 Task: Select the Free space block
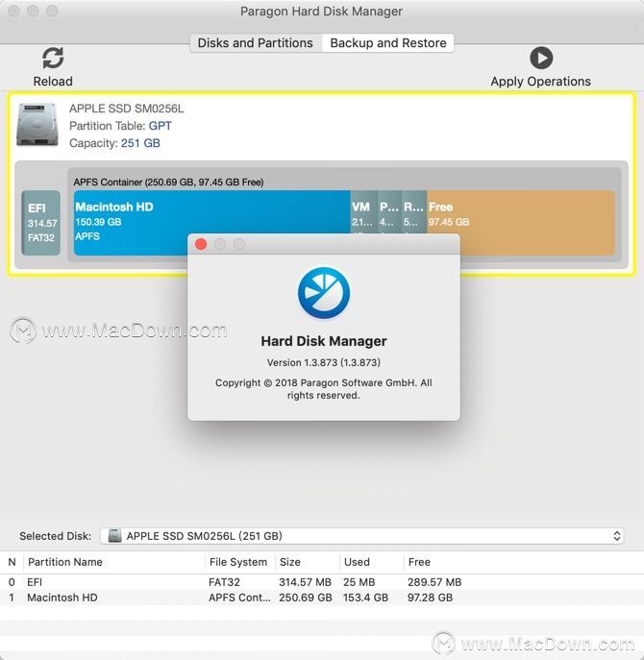(521, 223)
